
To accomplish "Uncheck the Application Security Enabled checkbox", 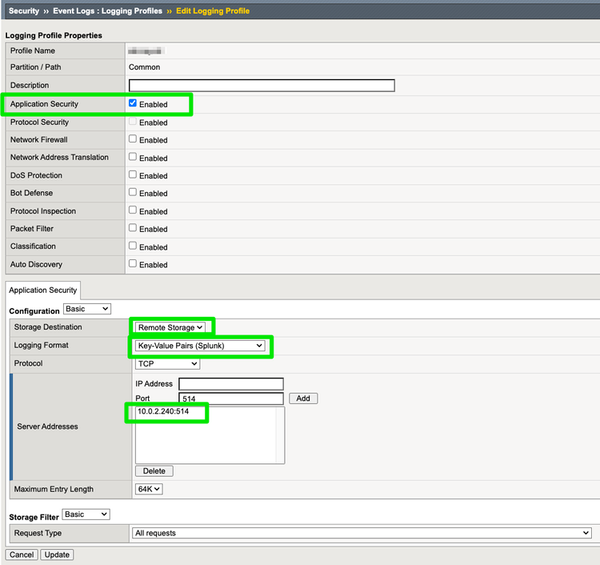I will coord(133,103).
